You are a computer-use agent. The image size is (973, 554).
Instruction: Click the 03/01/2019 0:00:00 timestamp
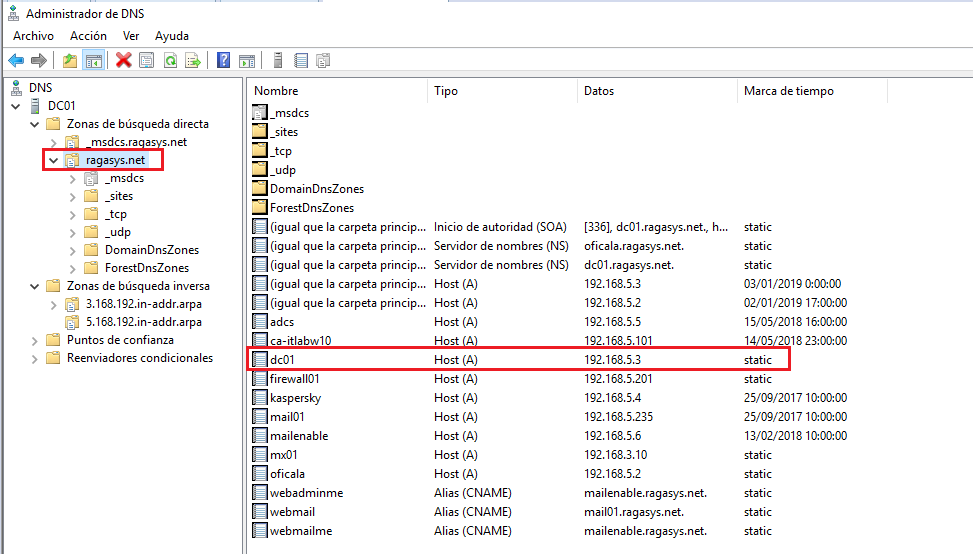point(792,284)
